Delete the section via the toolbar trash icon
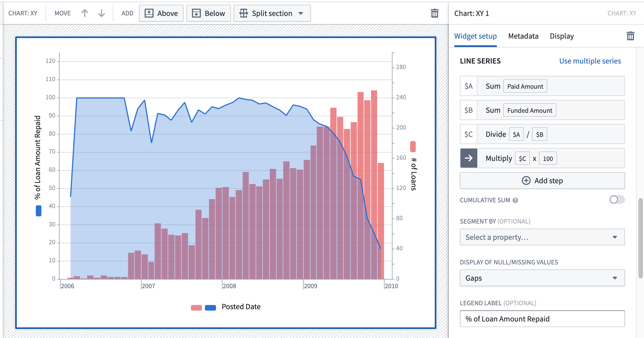The width and height of the screenshot is (644, 338). pos(434,13)
